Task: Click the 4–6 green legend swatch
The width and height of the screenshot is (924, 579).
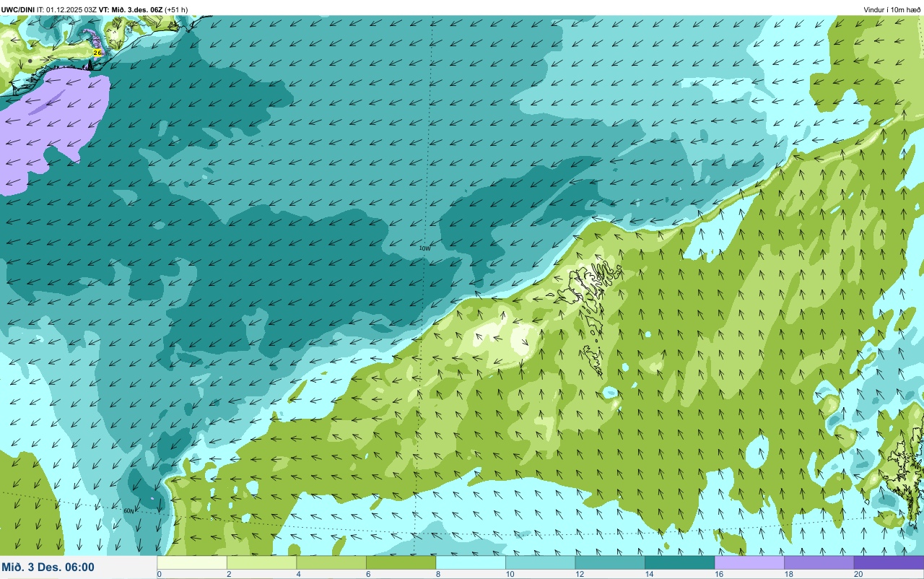Action: 331,562
